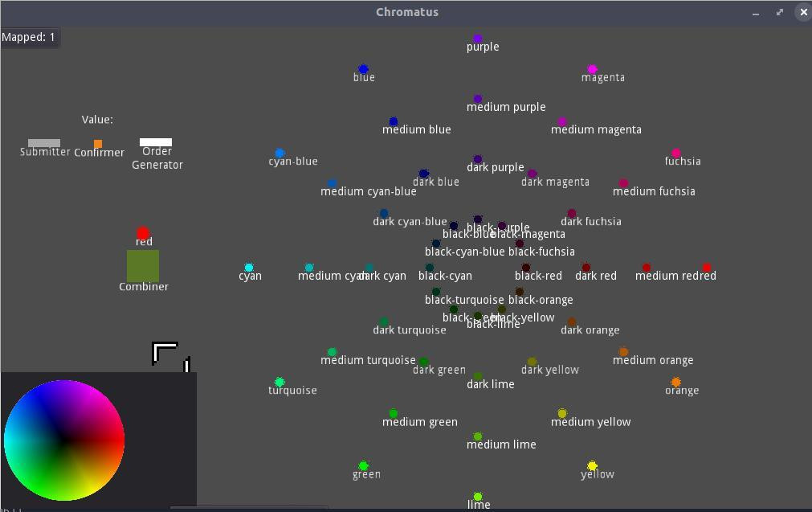Click the purple color node

click(477, 39)
